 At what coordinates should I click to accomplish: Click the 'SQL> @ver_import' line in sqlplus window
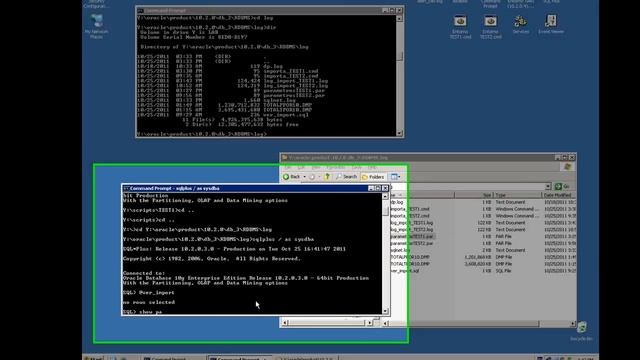click(x=149, y=293)
